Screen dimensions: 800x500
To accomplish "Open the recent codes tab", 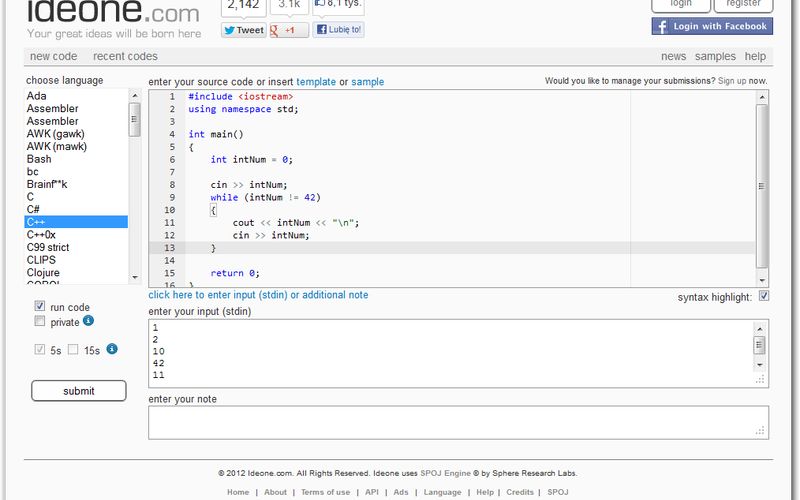I will 125,57.
